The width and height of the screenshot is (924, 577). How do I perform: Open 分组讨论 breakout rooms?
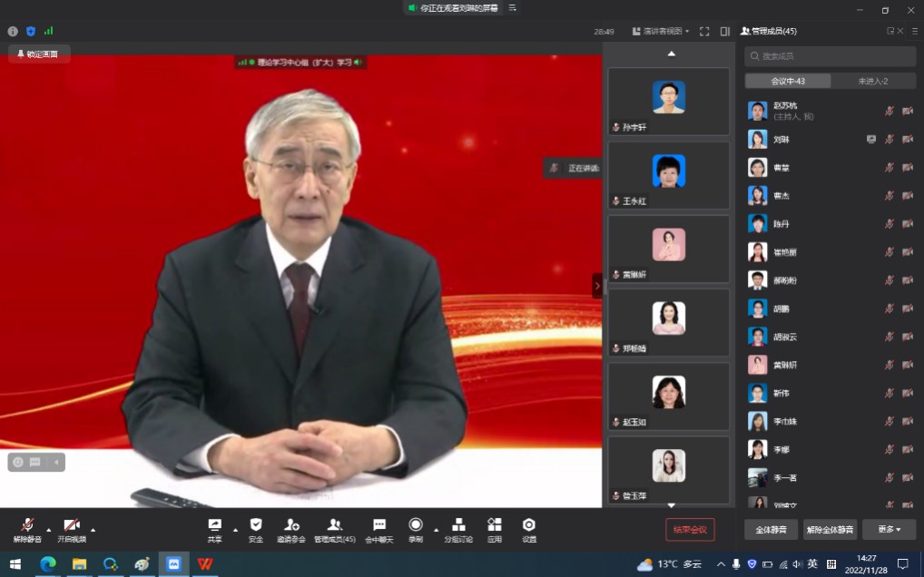point(458,530)
